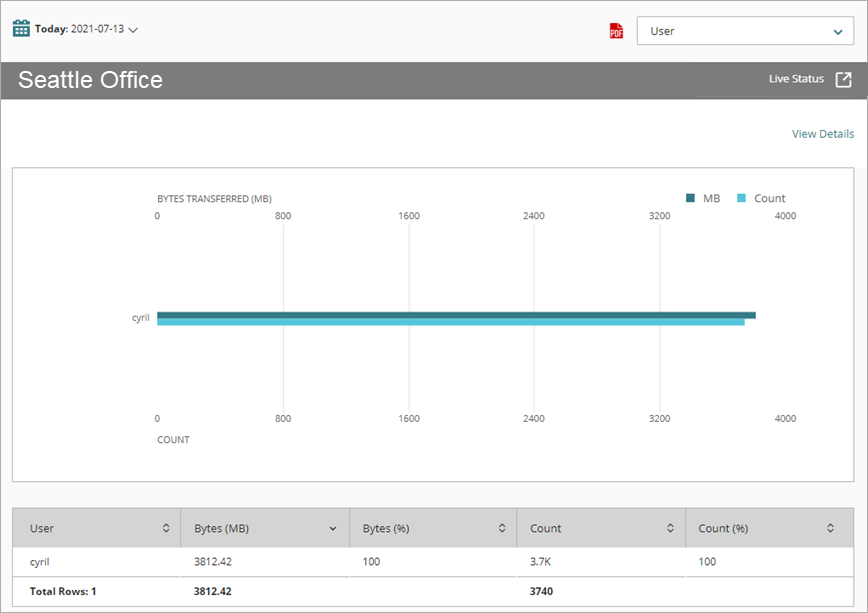The width and height of the screenshot is (868, 613).
Task: Open the View Details link
Action: point(822,134)
